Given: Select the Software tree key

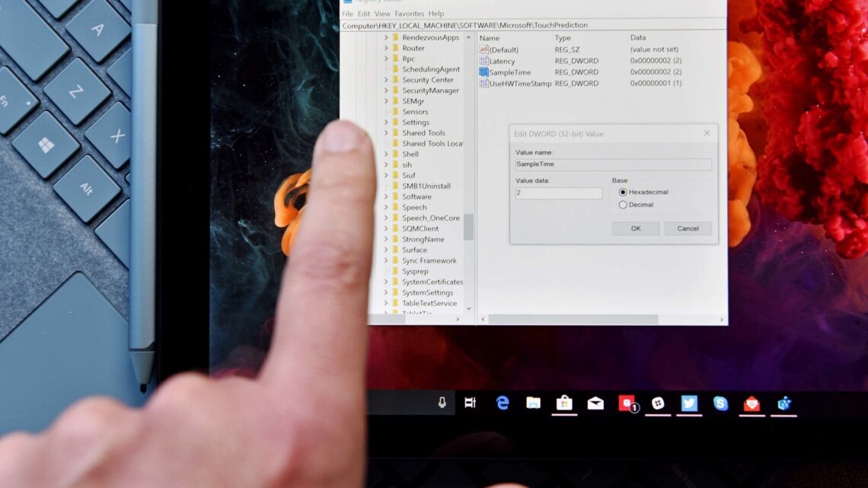Looking at the screenshot, I should 416,196.
